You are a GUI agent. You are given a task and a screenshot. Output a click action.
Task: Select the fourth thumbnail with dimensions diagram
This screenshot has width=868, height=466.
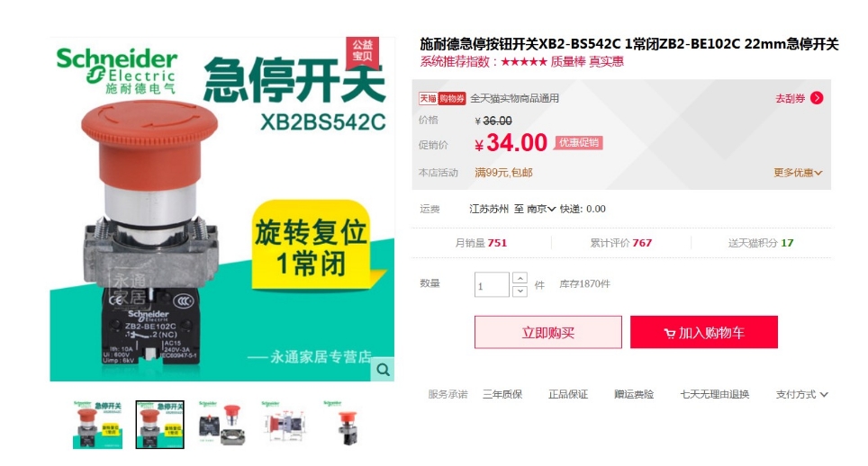click(x=284, y=424)
